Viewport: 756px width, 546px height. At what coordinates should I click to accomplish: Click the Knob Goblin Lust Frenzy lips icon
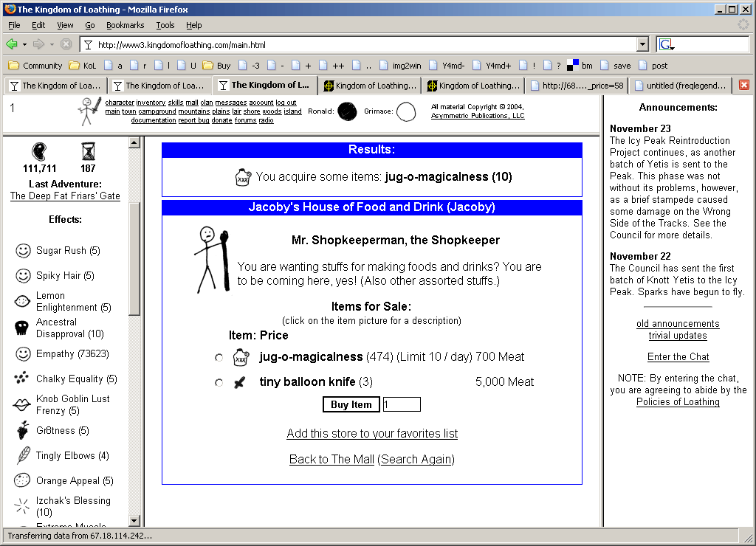tap(21, 405)
